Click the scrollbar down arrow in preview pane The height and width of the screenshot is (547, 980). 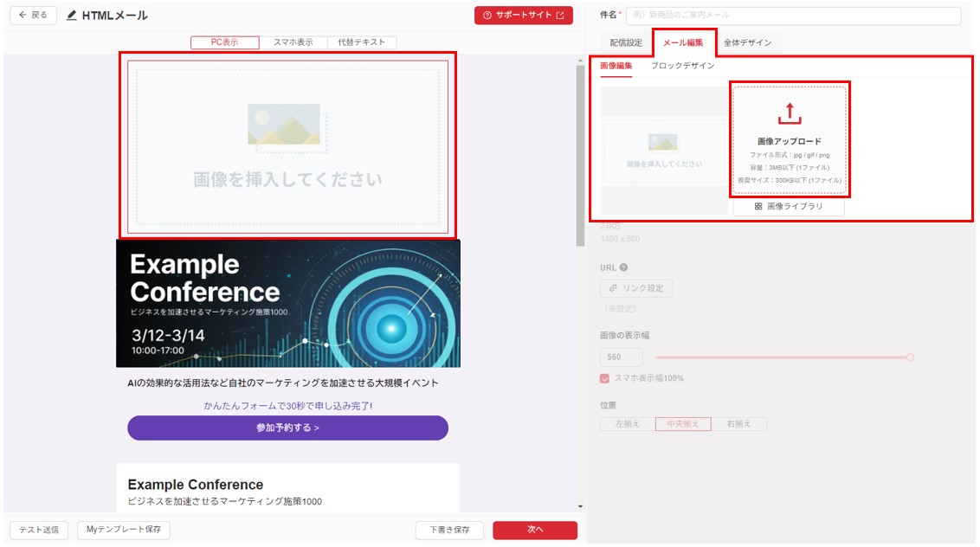click(x=580, y=507)
